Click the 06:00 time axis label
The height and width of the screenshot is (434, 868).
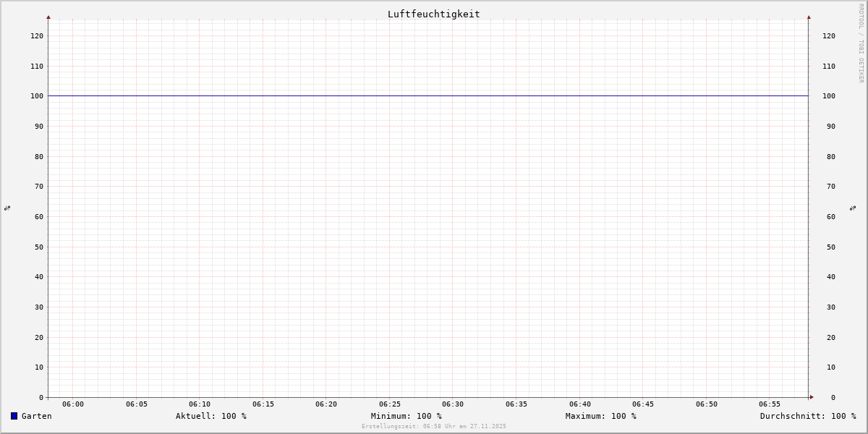point(73,404)
